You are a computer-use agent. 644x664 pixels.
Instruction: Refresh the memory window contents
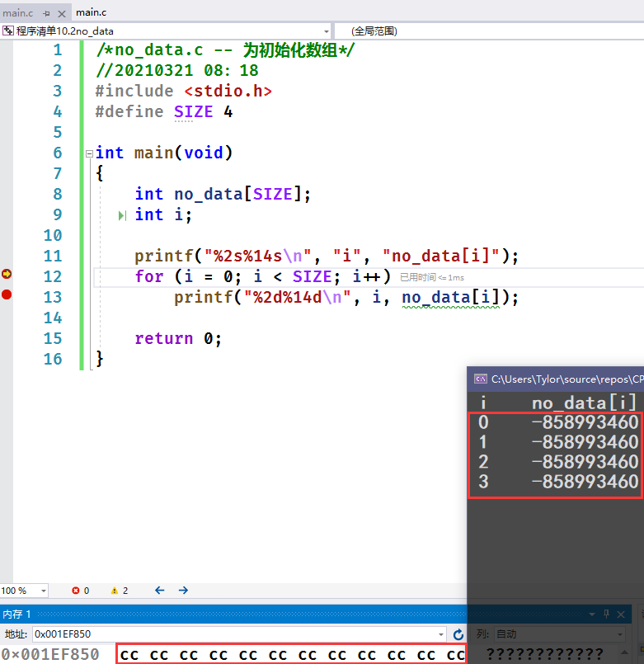(x=458, y=634)
